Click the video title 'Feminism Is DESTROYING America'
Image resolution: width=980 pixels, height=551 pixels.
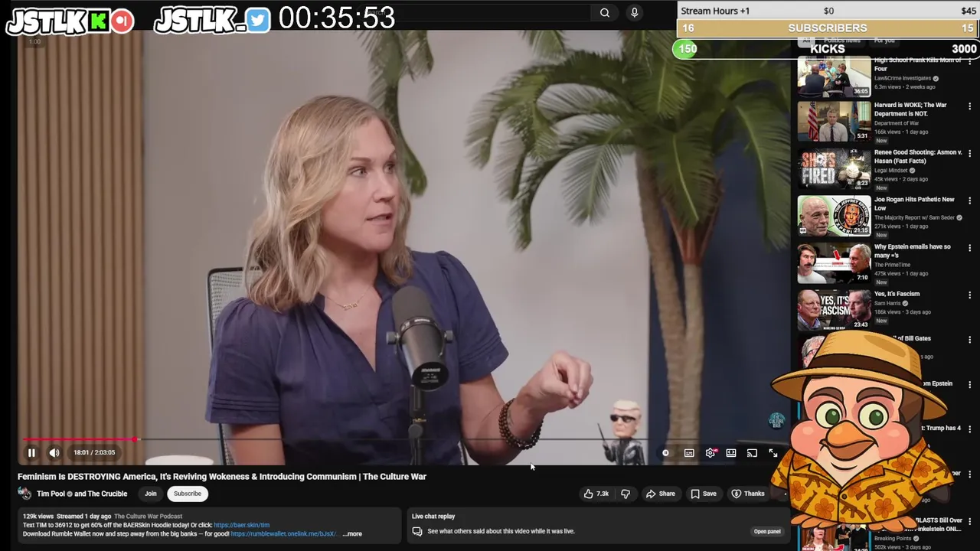[222, 476]
